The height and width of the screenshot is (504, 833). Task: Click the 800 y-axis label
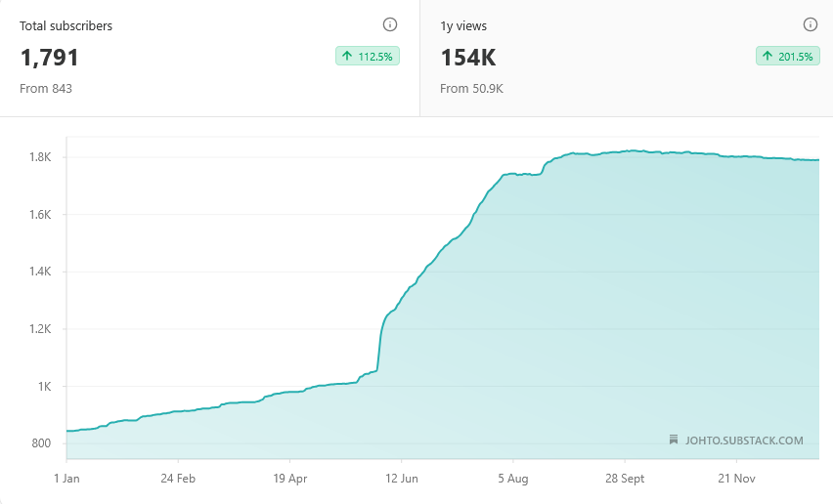point(39,443)
